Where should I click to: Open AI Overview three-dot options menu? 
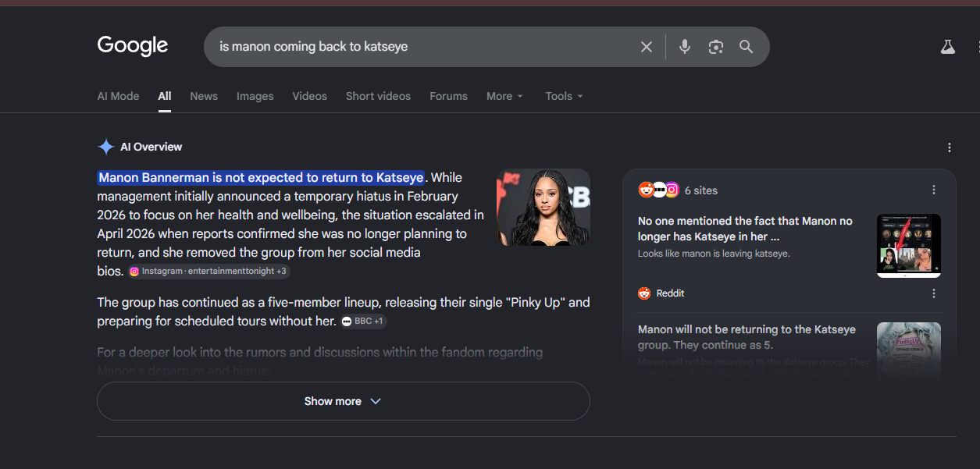(950, 147)
